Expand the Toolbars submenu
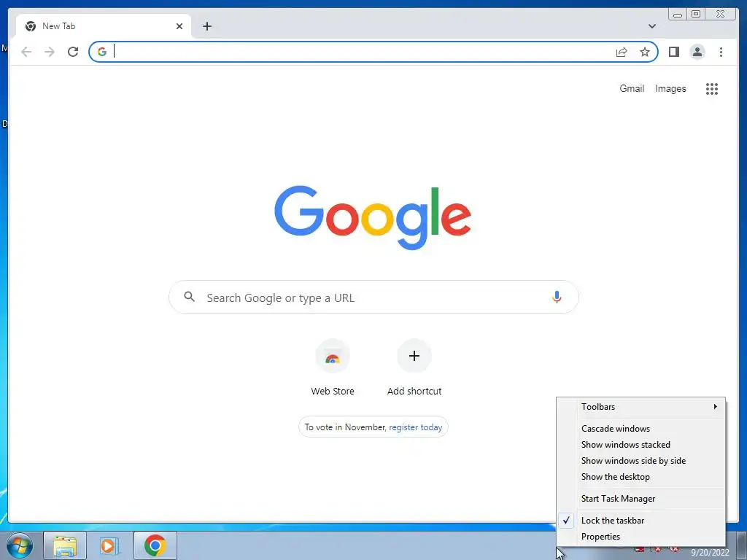747x560 pixels. tap(640, 407)
